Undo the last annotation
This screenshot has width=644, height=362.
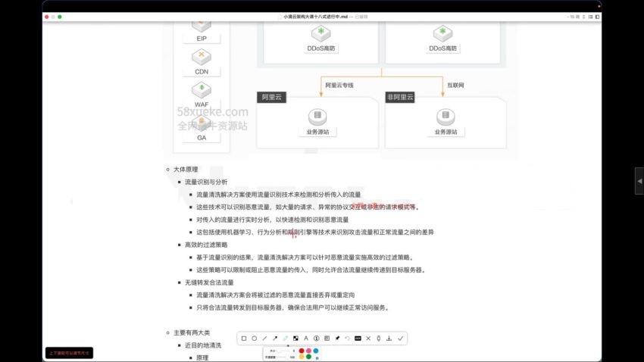(348, 339)
